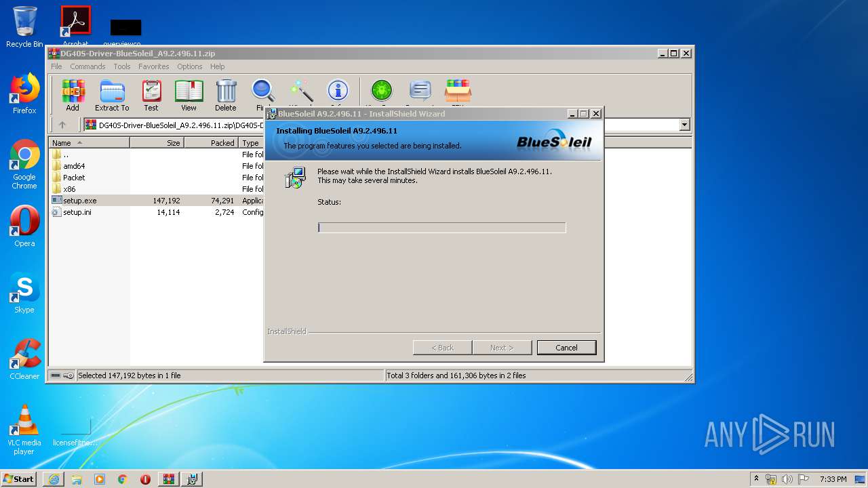
Task: Click the Add toolbar icon in WinRAR
Action: [73, 95]
